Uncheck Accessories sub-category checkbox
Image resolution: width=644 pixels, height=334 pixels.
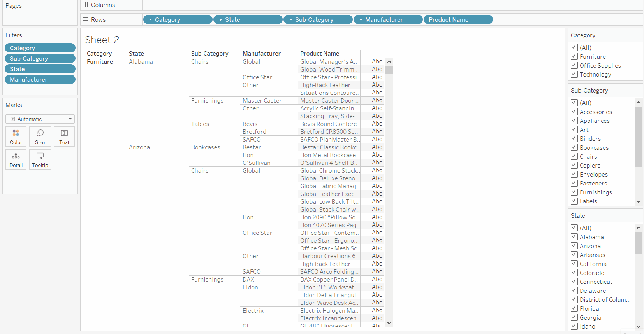point(574,112)
